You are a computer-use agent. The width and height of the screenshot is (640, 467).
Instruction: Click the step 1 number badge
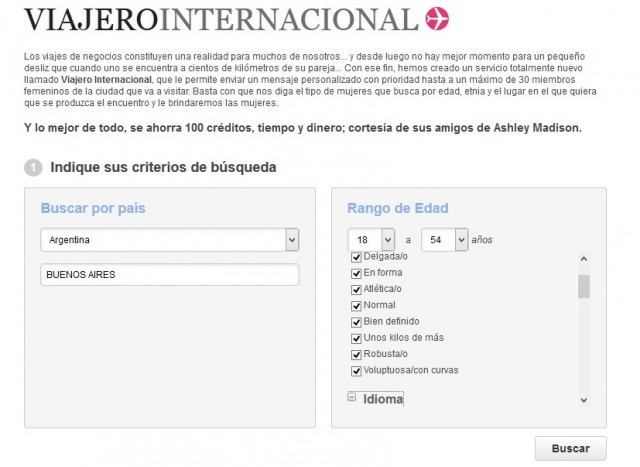pyautogui.click(x=32, y=167)
